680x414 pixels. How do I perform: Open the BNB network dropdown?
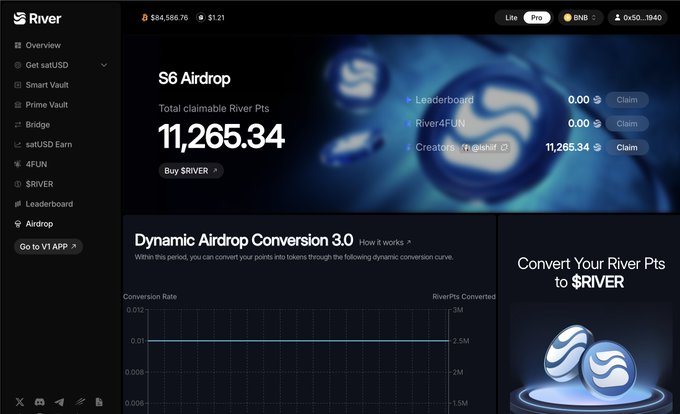pos(580,18)
